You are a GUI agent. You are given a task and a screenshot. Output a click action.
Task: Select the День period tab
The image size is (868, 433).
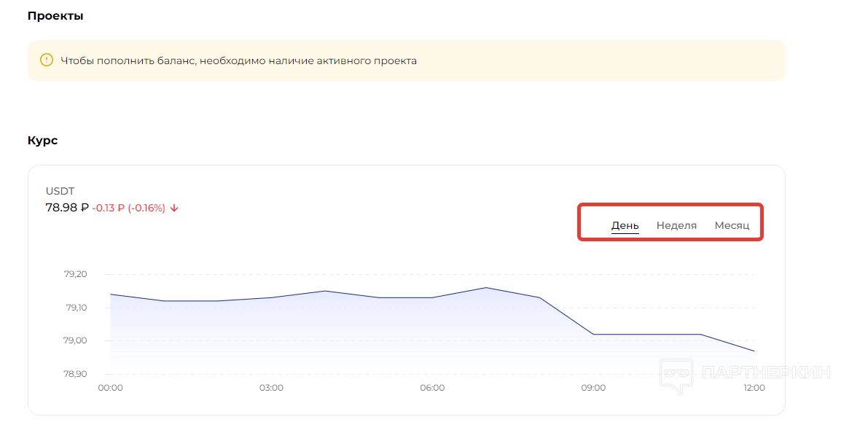tap(625, 225)
